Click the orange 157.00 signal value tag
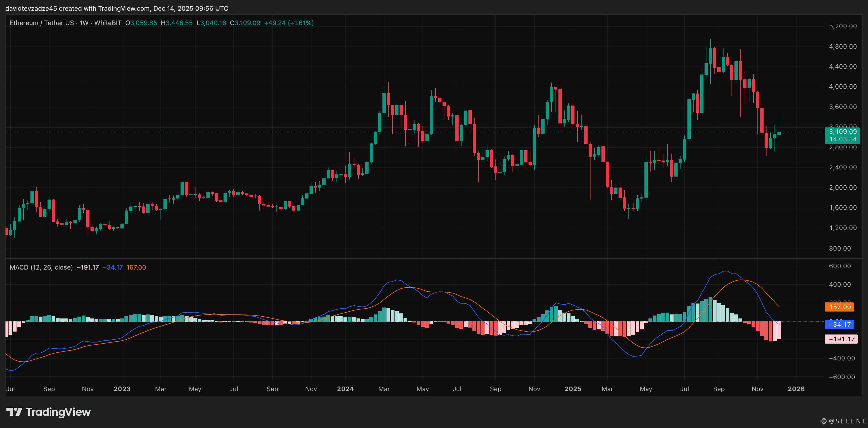Image resolution: width=868 pixels, height=428 pixels. (839, 307)
